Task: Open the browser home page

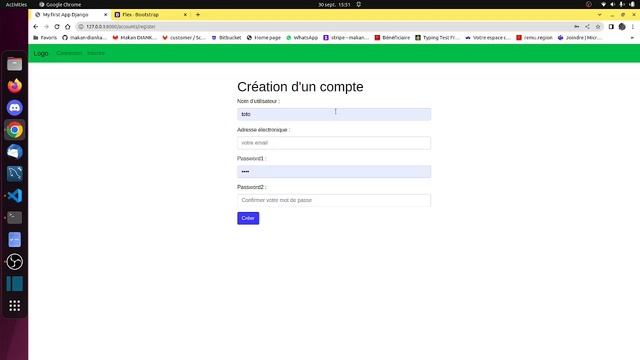Action: (x=67, y=27)
